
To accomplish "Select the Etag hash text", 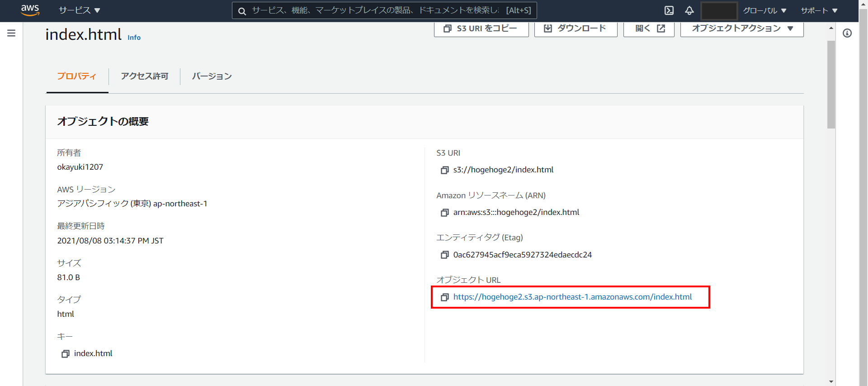I will pyautogui.click(x=523, y=255).
